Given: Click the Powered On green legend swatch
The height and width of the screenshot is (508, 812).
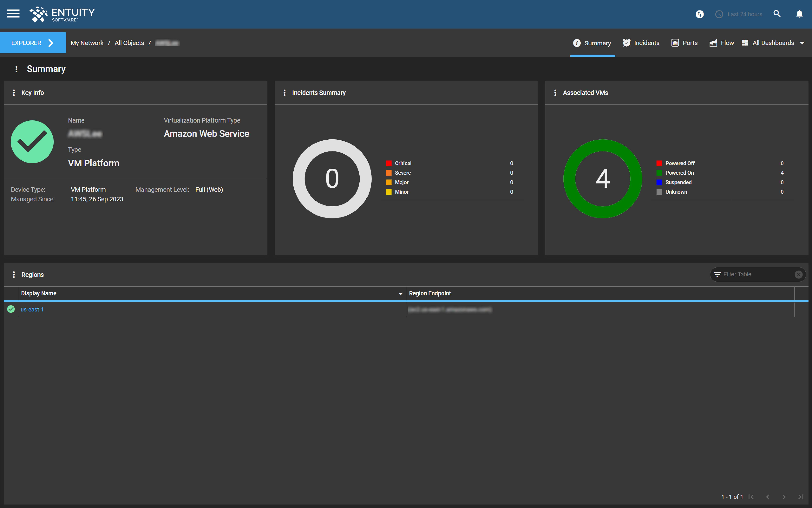Looking at the screenshot, I should coord(659,173).
